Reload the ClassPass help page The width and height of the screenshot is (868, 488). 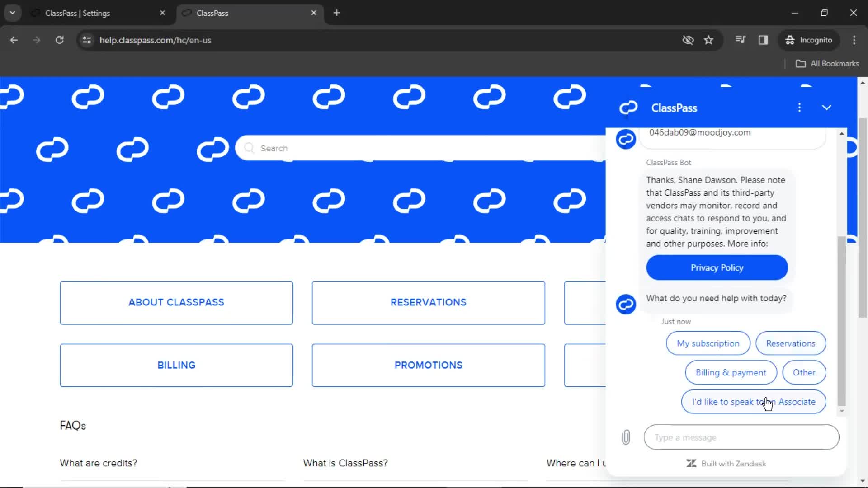(x=59, y=40)
